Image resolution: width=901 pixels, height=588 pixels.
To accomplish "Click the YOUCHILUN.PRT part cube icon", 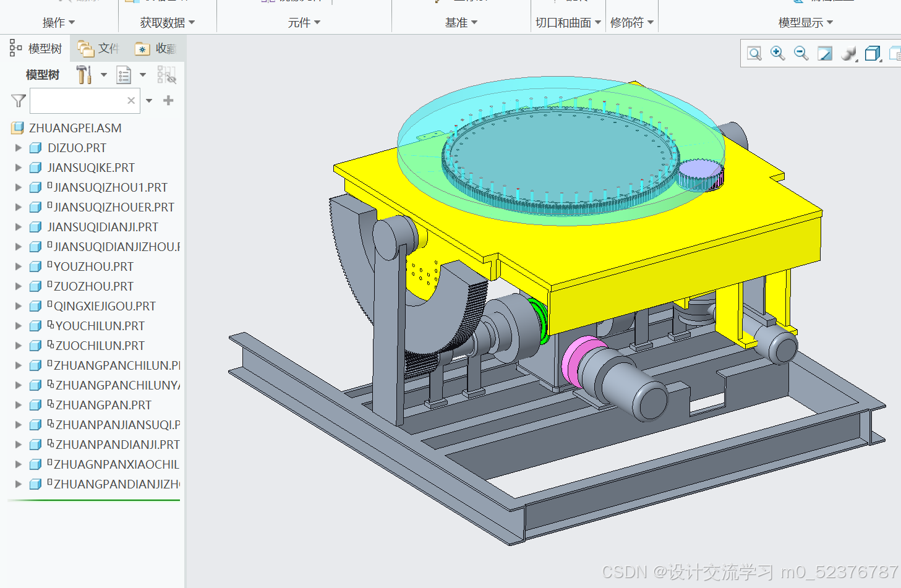I will (36, 326).
